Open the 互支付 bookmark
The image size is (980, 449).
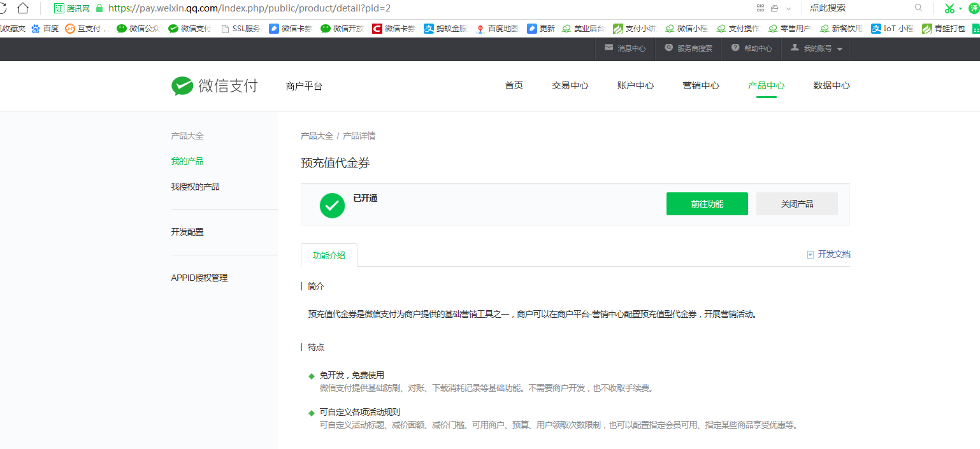point(85,29)
